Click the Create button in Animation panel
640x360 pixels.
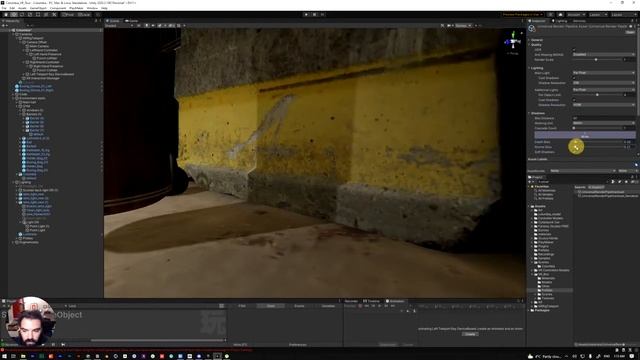[x=470, y=334]
